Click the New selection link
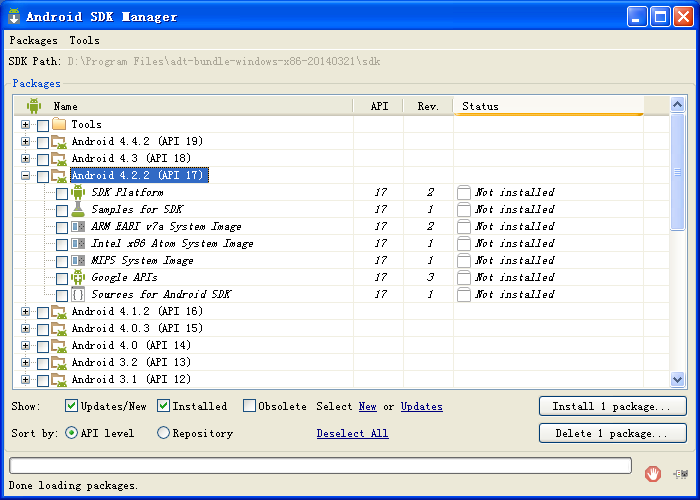The width and height of the screenshot is (700, 500). point(367,406)
